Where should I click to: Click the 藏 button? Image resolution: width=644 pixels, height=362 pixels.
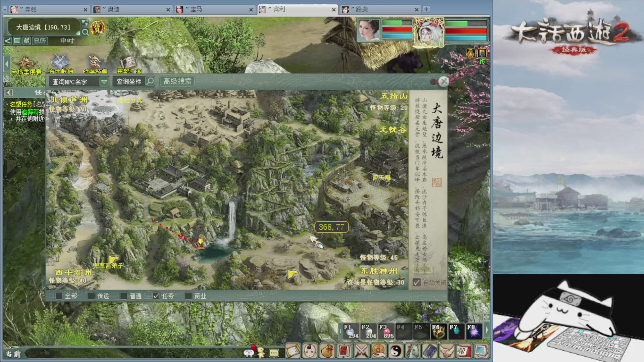point(26,41)
